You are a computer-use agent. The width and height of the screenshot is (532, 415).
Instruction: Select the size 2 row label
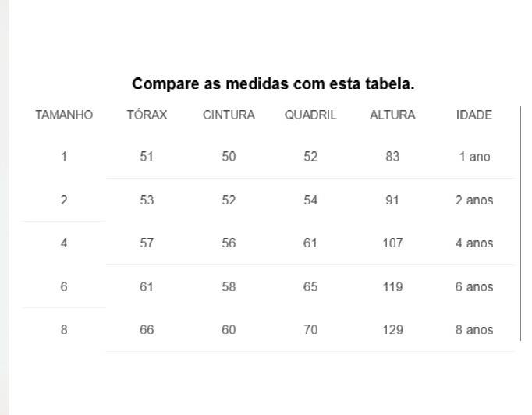tap(64, 200)
